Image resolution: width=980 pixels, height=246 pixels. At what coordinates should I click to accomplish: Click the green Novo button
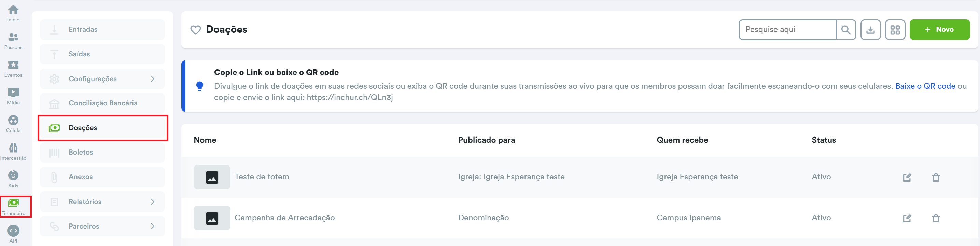[x=939, y=30]
